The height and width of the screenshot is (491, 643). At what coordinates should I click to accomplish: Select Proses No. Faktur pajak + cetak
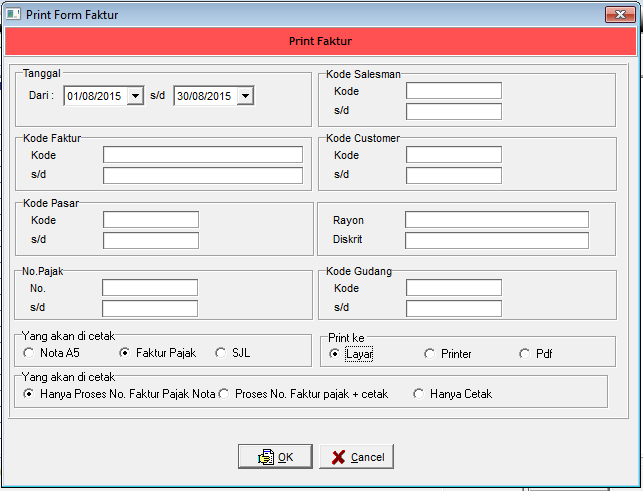tap(224, 394)
